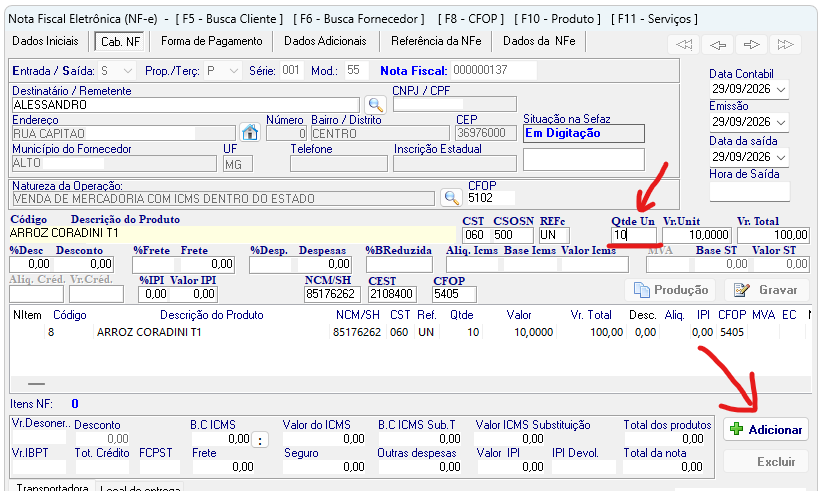Click the Descrição do Produto column header

tap(211, 315)
